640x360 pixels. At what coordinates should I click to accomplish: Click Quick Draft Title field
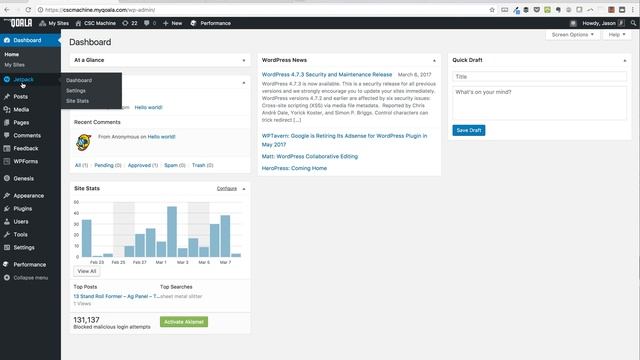[x=539, y=77]
